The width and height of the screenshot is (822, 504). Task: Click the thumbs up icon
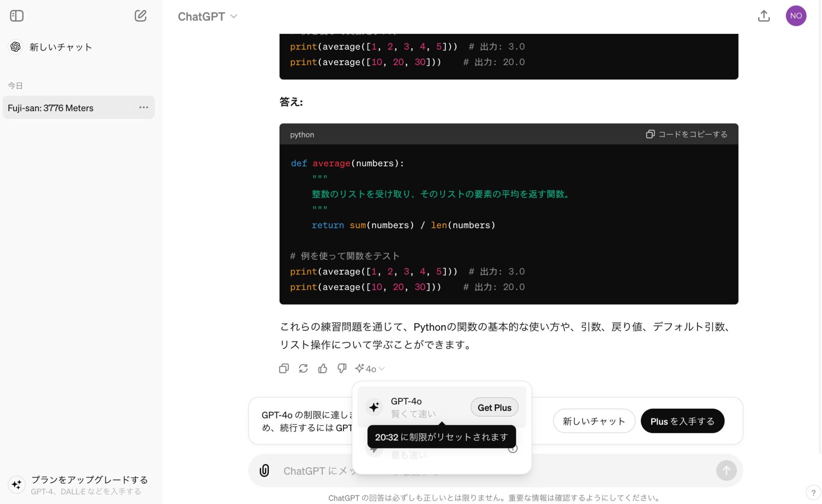(x=322, y=368)
